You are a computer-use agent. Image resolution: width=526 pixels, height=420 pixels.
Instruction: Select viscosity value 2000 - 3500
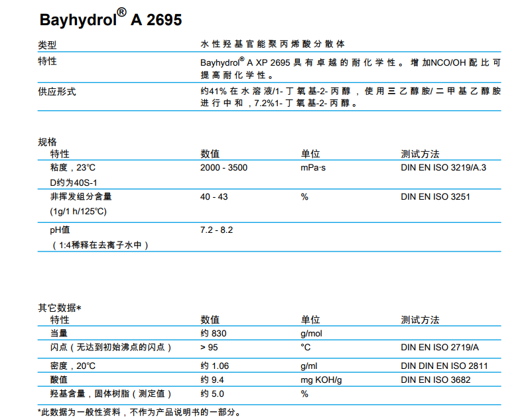click(x=224, y=168)
